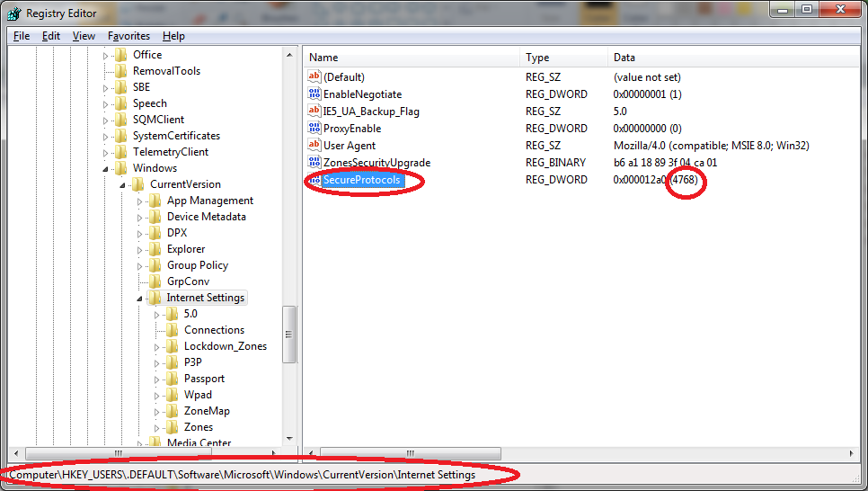Click the tree pane vertical scrollbar thumb
The height and width of the screenshot is (491, 868).
[x=289, y=335]
